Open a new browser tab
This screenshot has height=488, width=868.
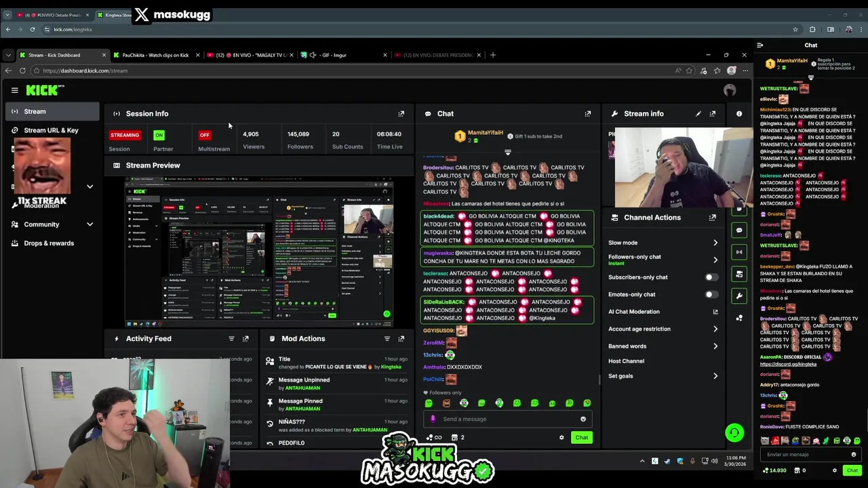[x=493, y=55]
